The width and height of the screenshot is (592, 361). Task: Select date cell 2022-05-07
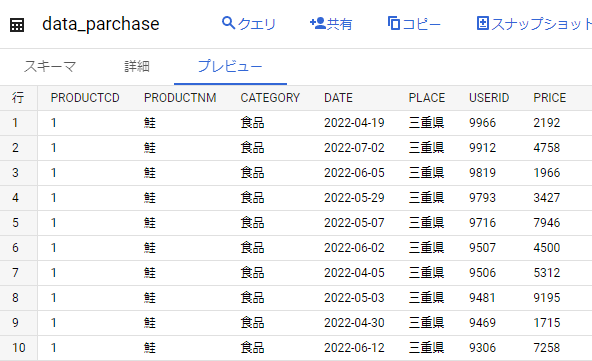point(354,223)
